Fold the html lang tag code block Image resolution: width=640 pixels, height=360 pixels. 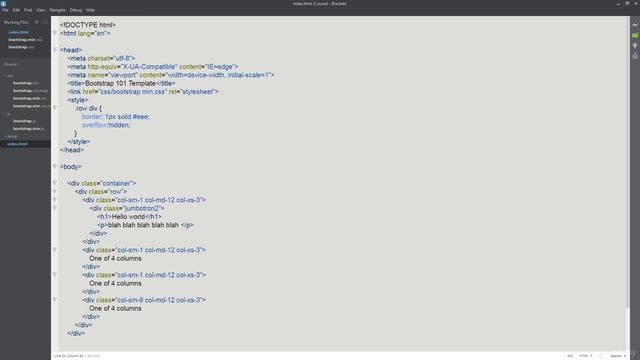pos(55,33)
